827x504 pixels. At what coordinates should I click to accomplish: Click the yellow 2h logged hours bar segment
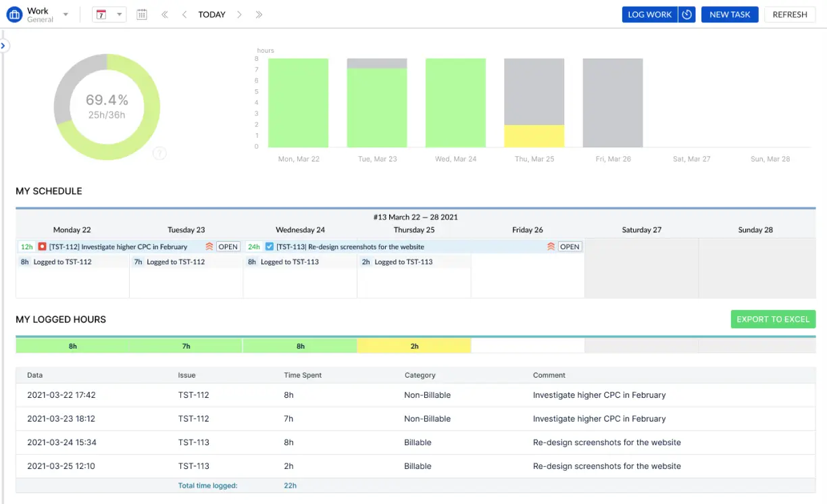[x=414, y=346]
